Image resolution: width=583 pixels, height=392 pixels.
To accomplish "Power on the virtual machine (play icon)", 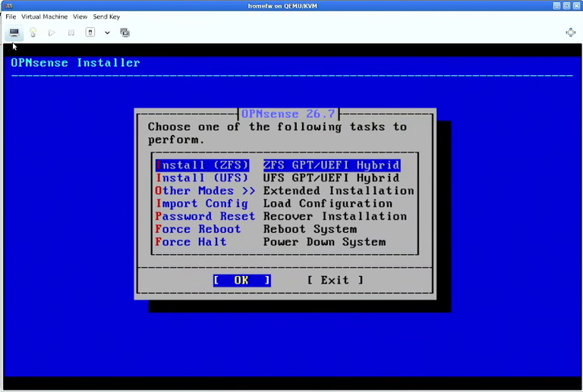I will (x=52, y=33).
